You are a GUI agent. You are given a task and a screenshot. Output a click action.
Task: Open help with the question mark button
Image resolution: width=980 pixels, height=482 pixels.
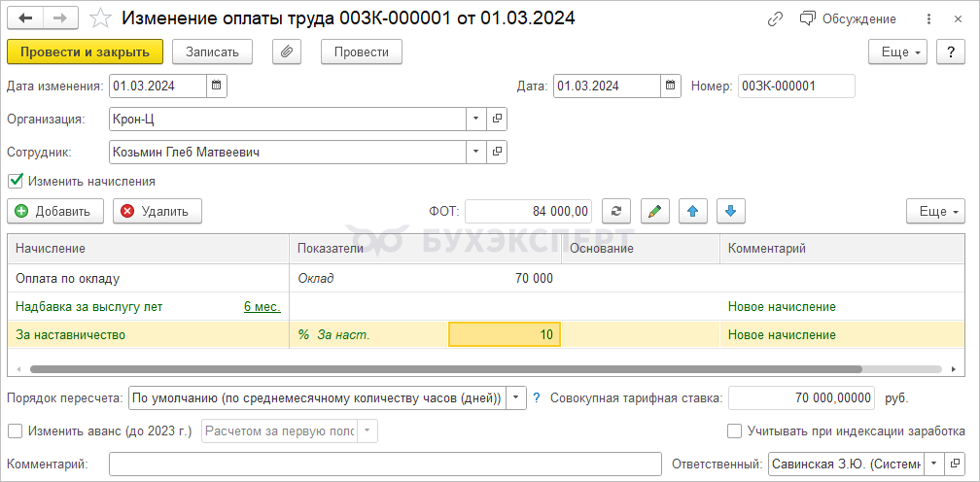point(951,52)
